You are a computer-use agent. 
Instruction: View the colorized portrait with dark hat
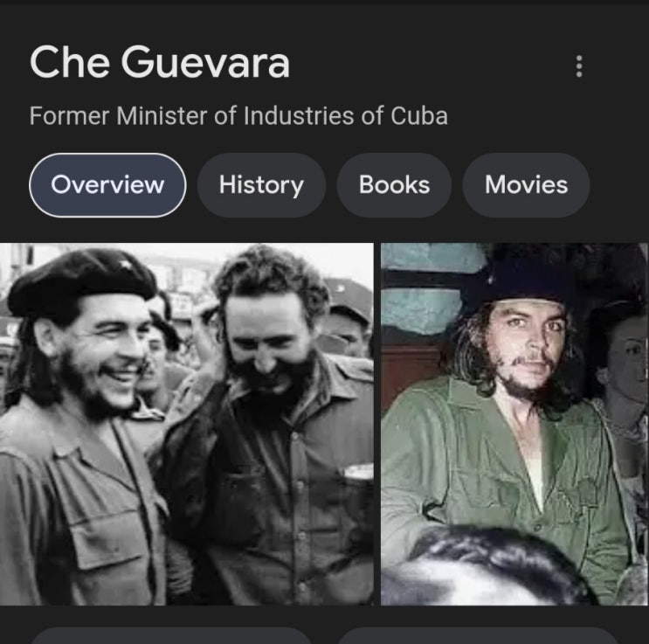click(x=514, y=424)
